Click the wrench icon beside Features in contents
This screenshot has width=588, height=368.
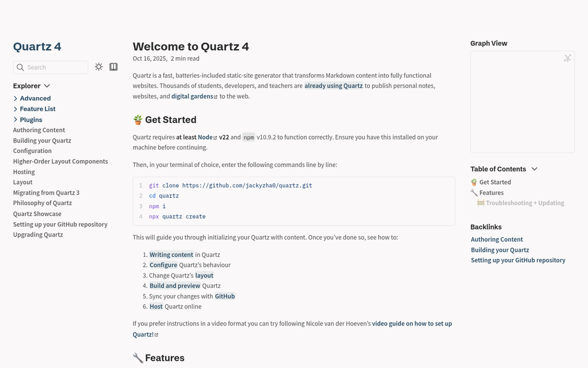pos(474,192)
